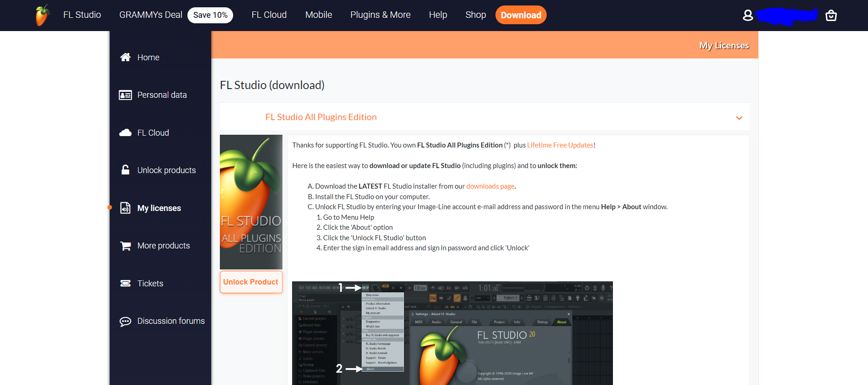Click the "Go to Menu Help" step
Image resolution: width=868 pixels, height=385 pixels.
point(348,217)
